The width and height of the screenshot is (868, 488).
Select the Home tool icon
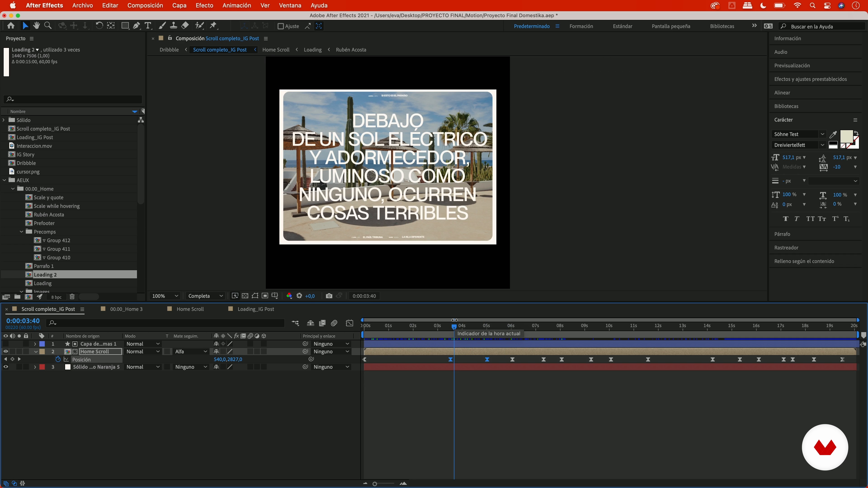pyautogui.click(x=11, y=26)
